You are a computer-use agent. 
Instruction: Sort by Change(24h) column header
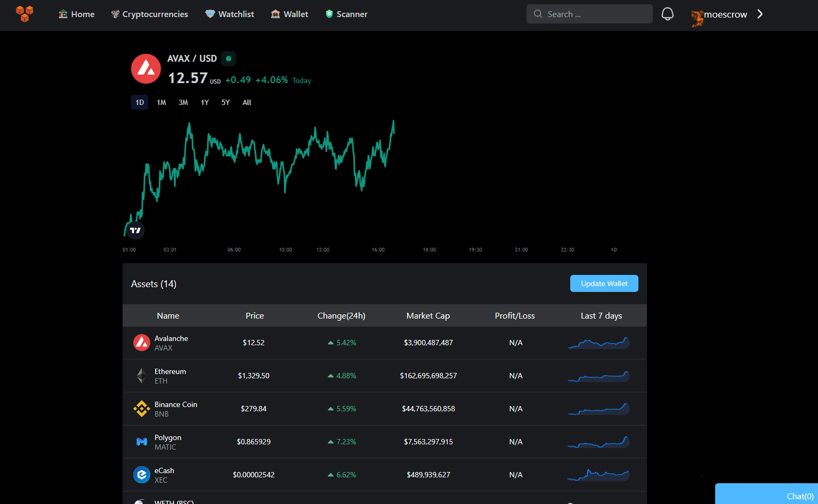pyautogui.click(x=342, y=315)
